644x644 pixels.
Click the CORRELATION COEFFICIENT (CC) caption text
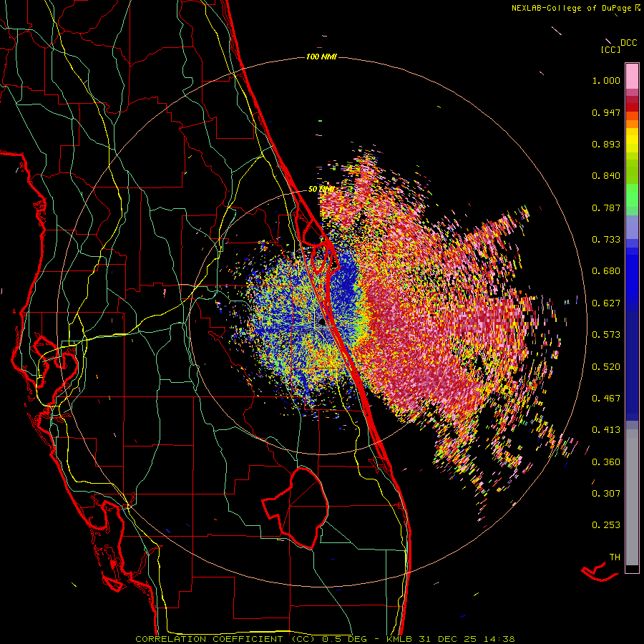pos(225,639)
